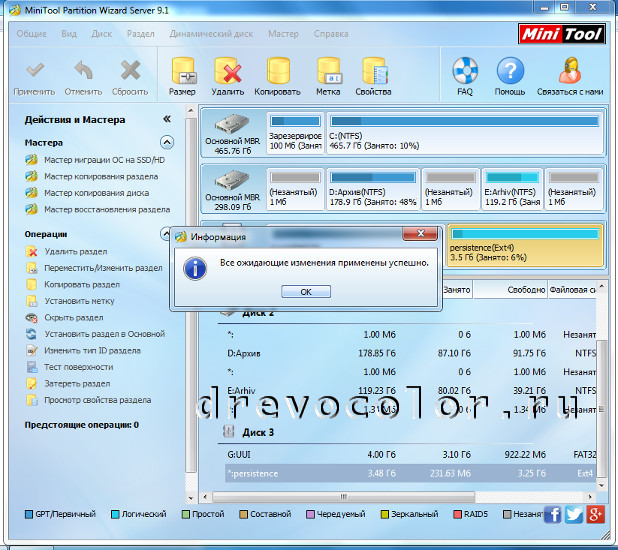Click the Применить (Apply) checkmark icon
This screenshot has height=550, width=618.
(x=35, y=71)
